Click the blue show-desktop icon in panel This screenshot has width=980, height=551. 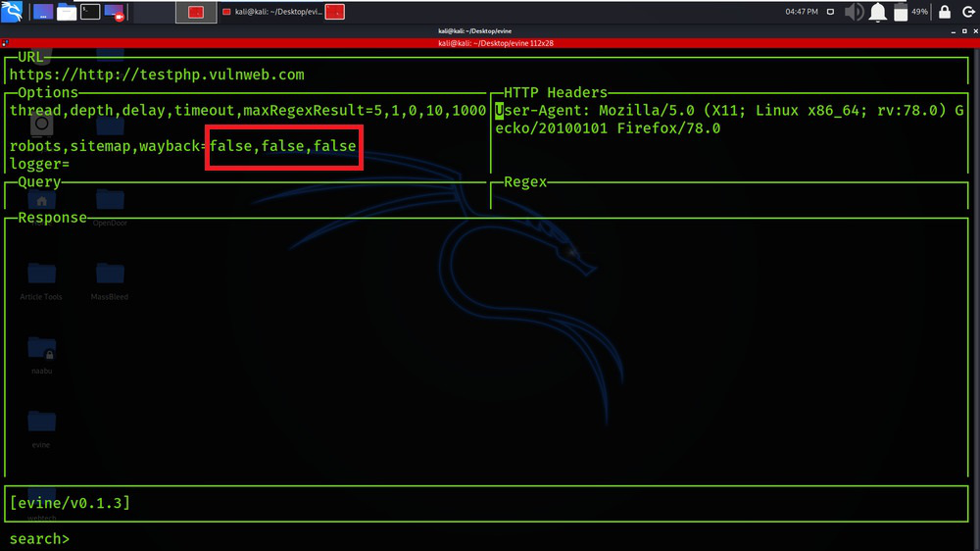click(x=42, y=12)
